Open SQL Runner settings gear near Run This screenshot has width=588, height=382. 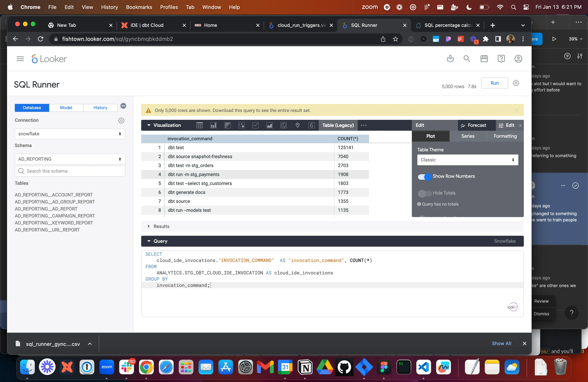click(516, 83)
